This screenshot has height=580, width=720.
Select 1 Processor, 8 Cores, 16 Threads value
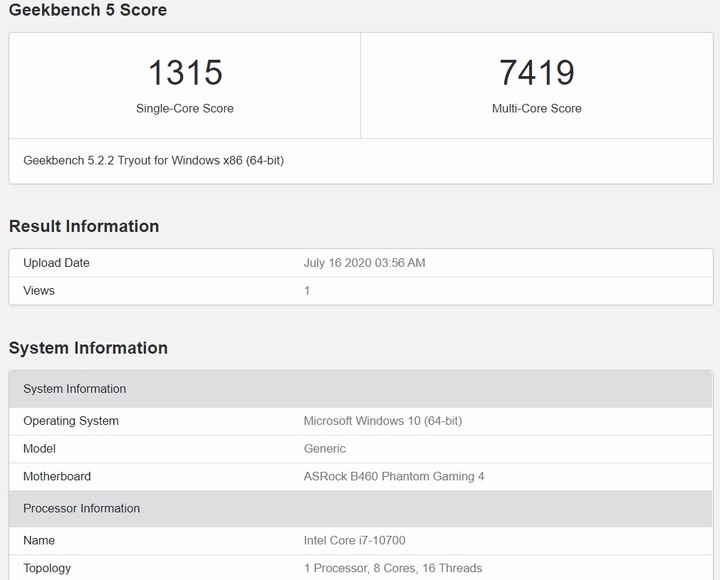393,569
